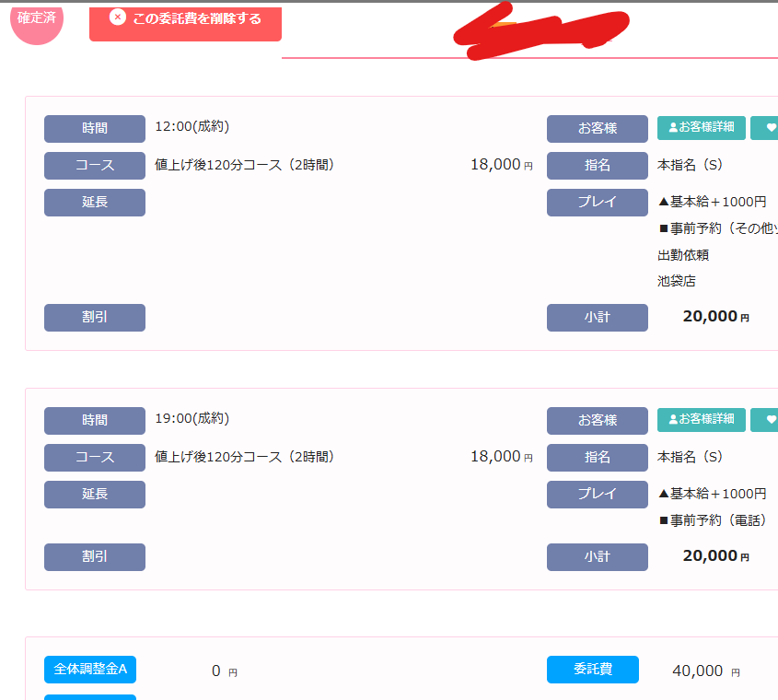Screen dimensions: 778x700
Task: Click the x icon on the delete button
Action: click(x=117, y=17)
